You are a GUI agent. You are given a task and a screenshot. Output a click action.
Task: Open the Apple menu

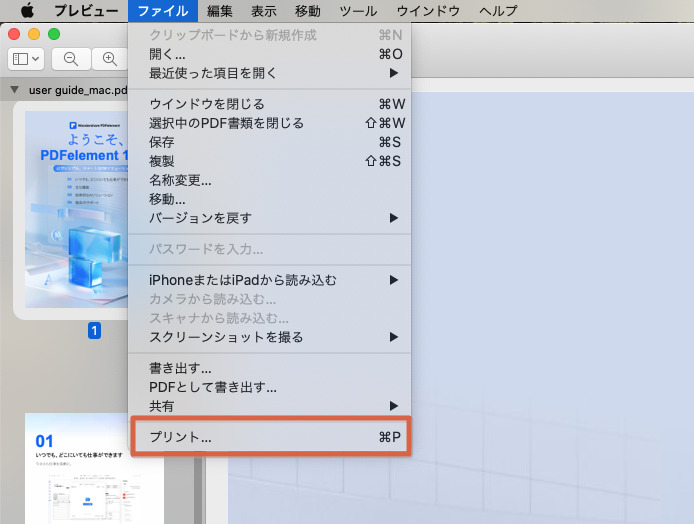tap(27, 11)
